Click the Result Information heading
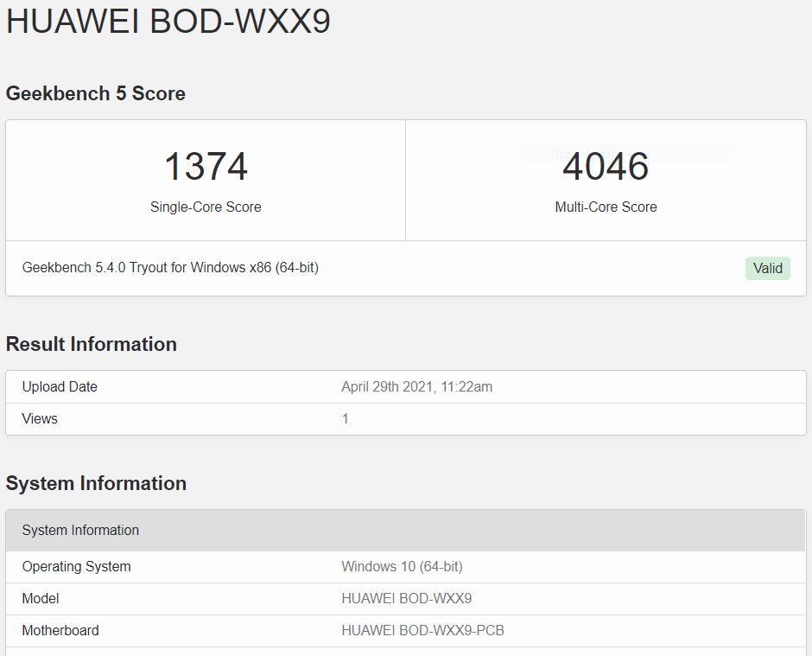Viewport: 812px width, 656px height. (x=92, y=344)
